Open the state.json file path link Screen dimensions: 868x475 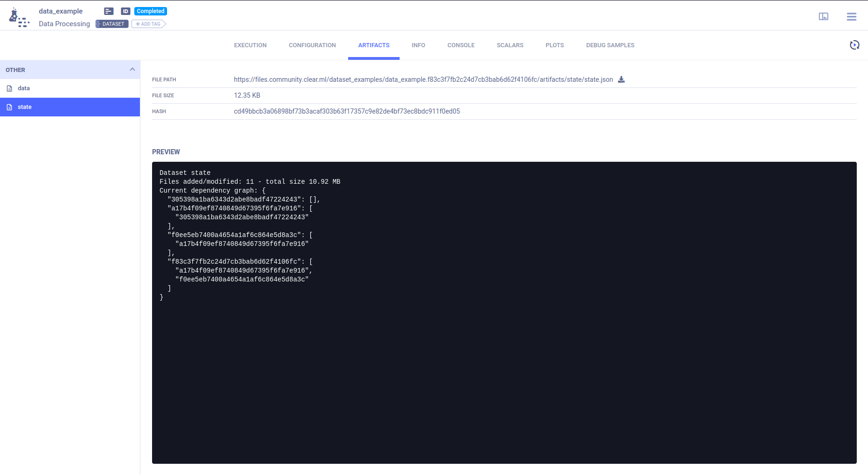pyautogui.click(x=423, y=79)
